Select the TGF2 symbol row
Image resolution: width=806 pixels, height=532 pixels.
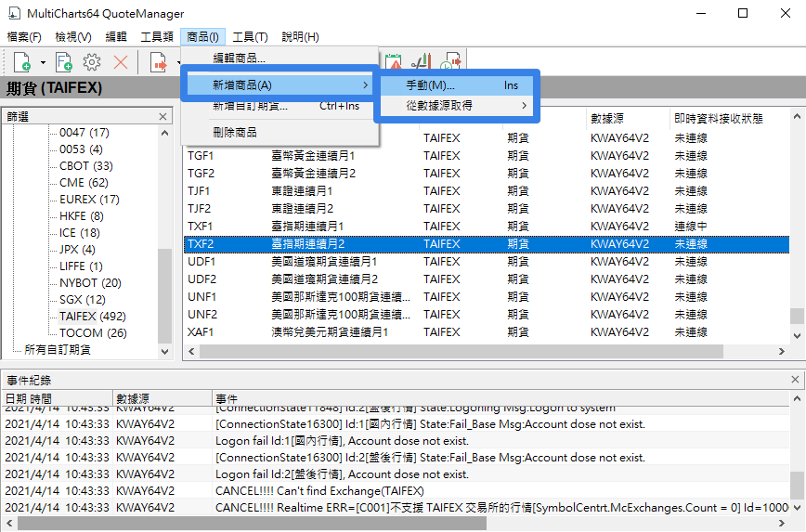(487, 174)
